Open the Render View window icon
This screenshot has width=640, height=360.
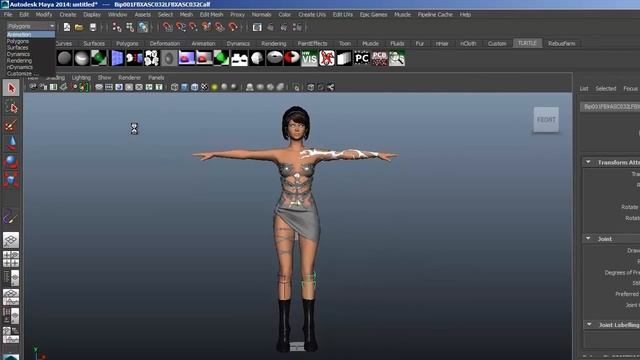point(257,27)
